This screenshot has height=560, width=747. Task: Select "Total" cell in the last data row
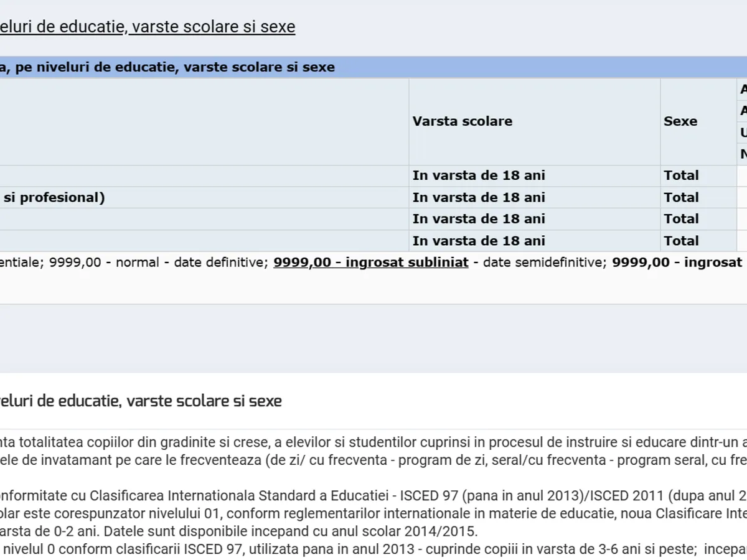pyautogui.click(x=681, y=241)
